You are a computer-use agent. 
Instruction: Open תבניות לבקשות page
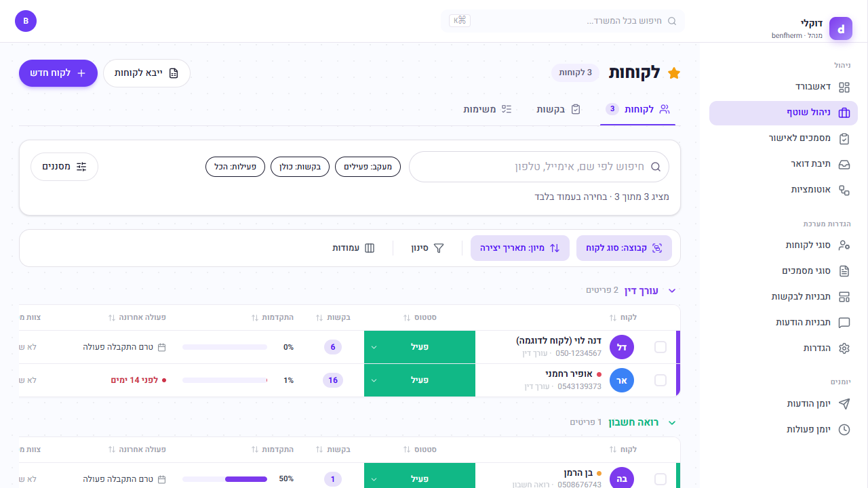(x=783, y=296)
